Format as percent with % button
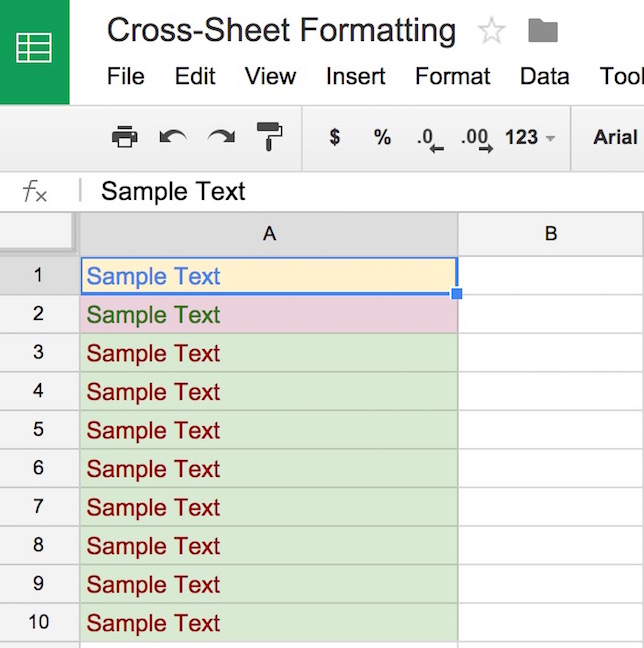 [x=382, y=137]
